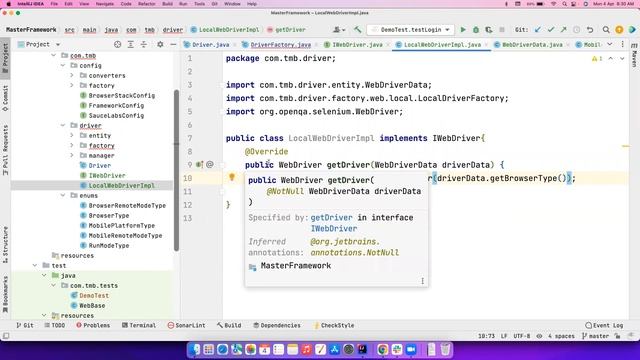Collapse all in Project panel toolbar
The height and width of the screenshot is (360, 640).
coord(144,44)
